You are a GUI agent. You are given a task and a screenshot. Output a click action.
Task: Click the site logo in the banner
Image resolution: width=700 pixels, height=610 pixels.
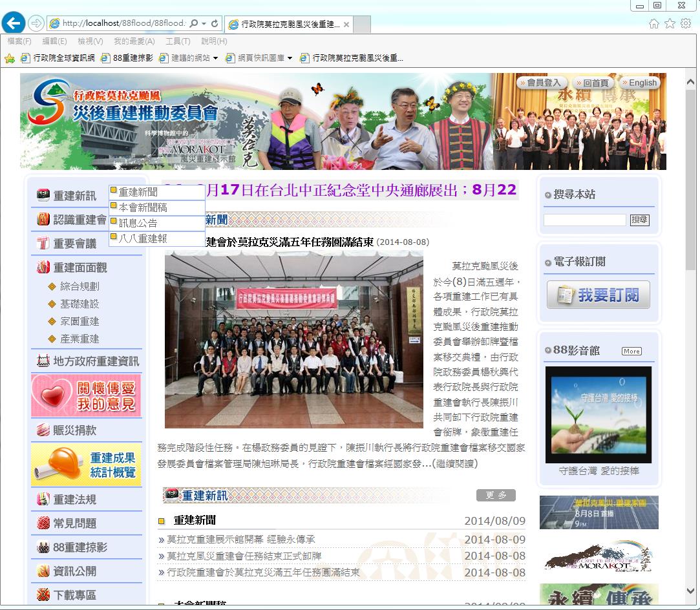pyautogui.click(x=48, y=103)
